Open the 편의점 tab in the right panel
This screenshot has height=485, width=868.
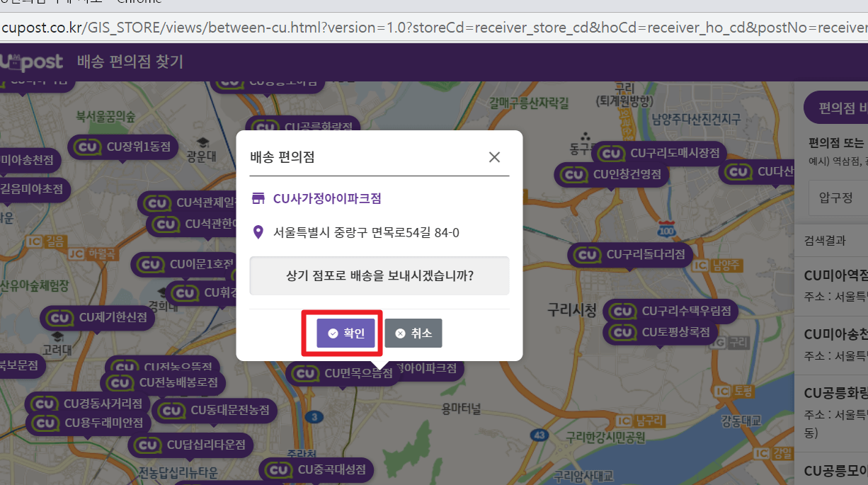(836, 108)
